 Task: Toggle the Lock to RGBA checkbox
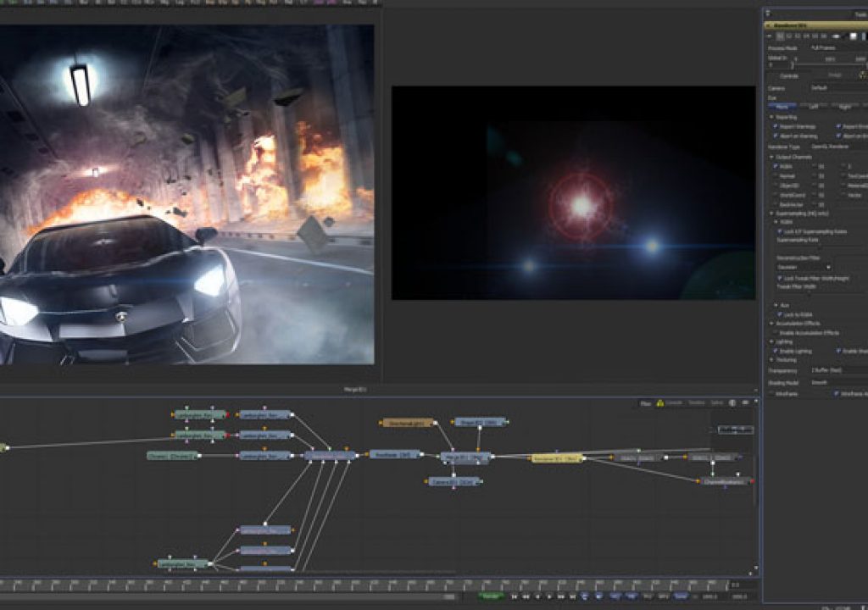click(x=780, y=314)
